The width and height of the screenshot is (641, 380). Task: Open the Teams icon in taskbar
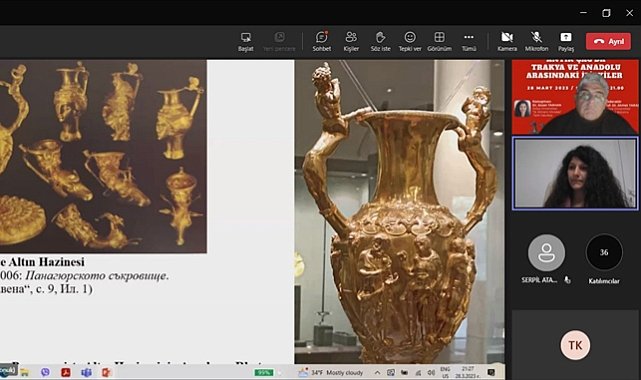tap(86, 372)
